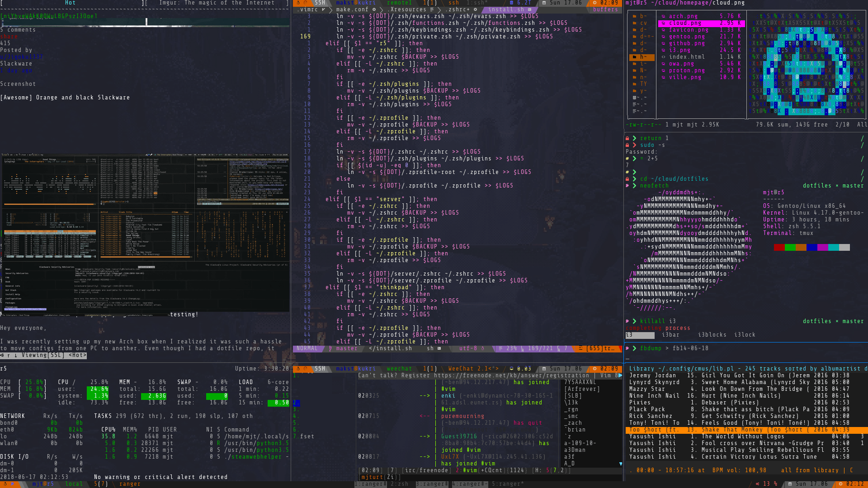Open the TY directory in ranger
This screenshot has width=868, height=488.
pos(643,84)
